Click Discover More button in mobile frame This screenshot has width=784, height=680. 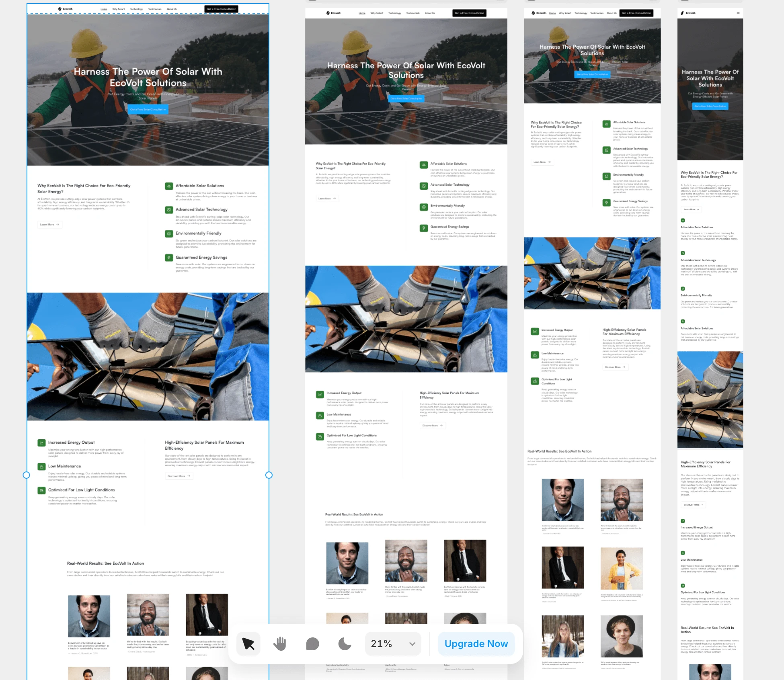[x=693, y=505]
